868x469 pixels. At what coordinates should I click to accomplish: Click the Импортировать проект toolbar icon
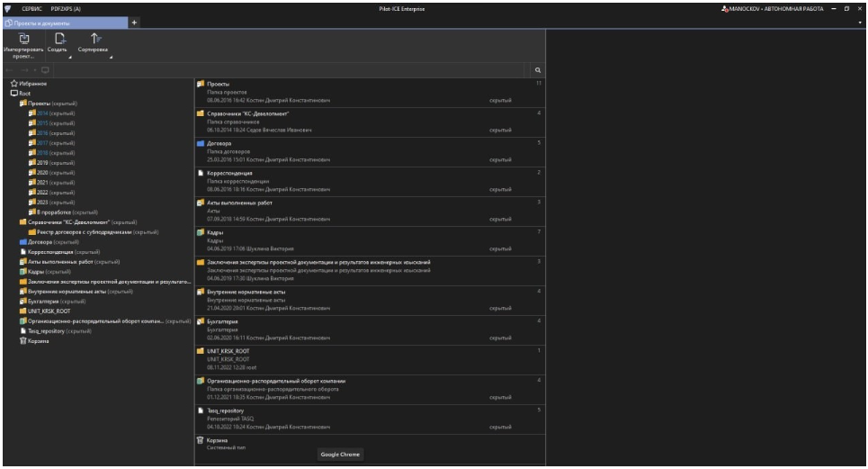tap(25, 40)
